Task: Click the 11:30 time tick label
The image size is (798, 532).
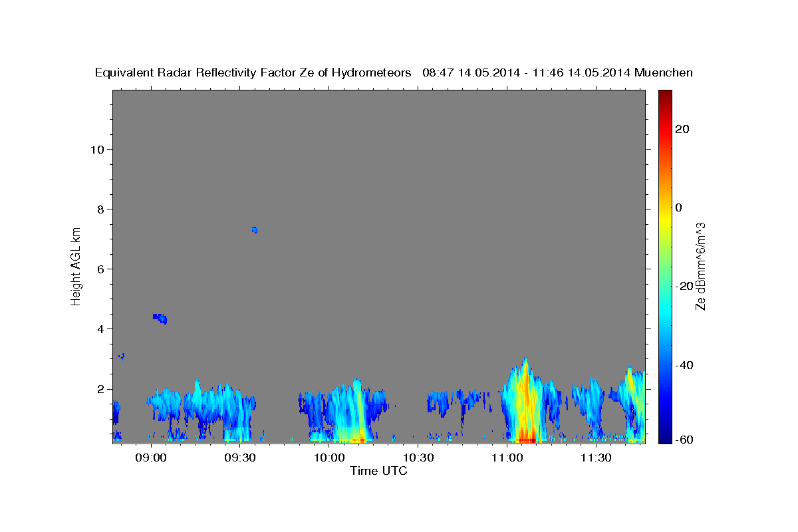Action: (x=596, y=458)
